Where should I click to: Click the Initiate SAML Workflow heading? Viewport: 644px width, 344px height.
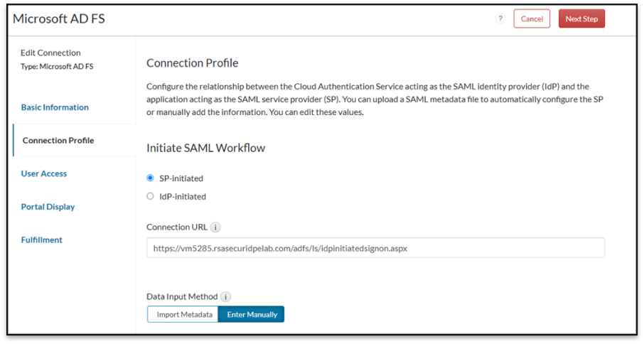click(205, 148)
